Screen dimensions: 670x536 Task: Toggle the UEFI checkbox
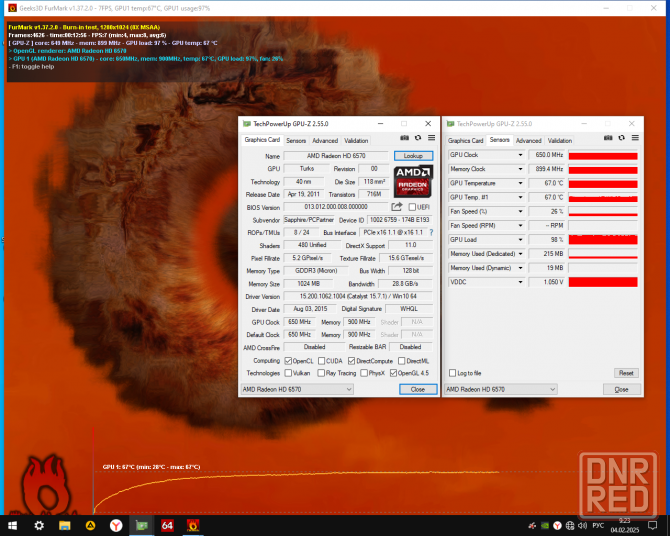[x=412, y=207]
